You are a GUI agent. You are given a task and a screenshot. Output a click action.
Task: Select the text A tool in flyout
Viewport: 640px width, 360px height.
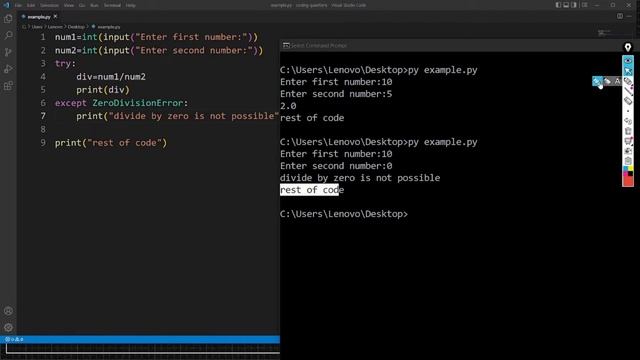click(x=617, y=81)
